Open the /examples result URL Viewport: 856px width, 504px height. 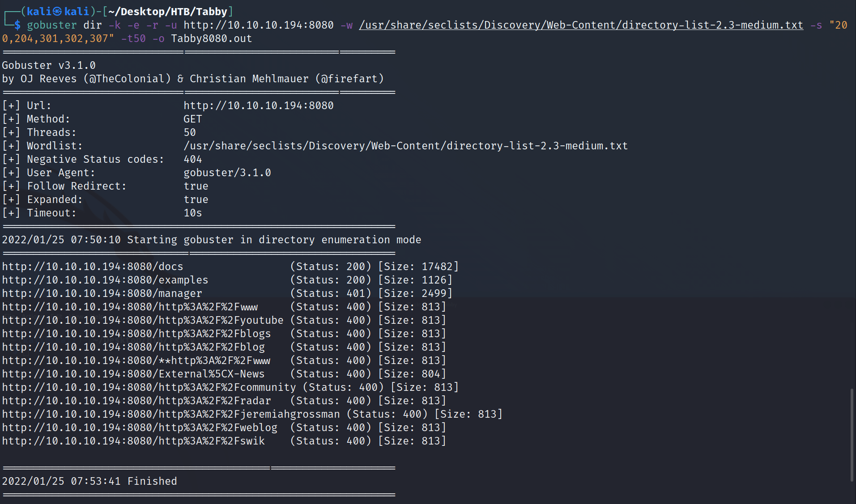tap(105, 280)
